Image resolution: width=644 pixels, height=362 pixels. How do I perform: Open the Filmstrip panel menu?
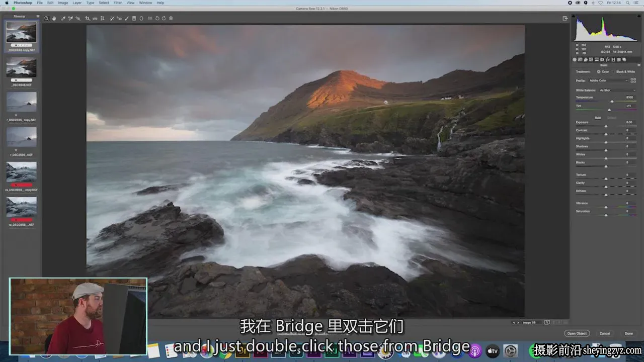(38, 16)
